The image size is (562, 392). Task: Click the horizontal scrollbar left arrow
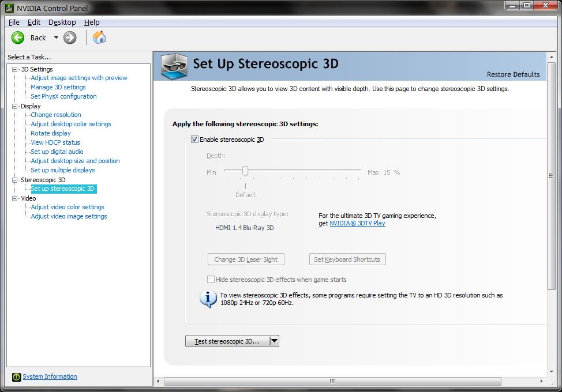tap(158, 381)
